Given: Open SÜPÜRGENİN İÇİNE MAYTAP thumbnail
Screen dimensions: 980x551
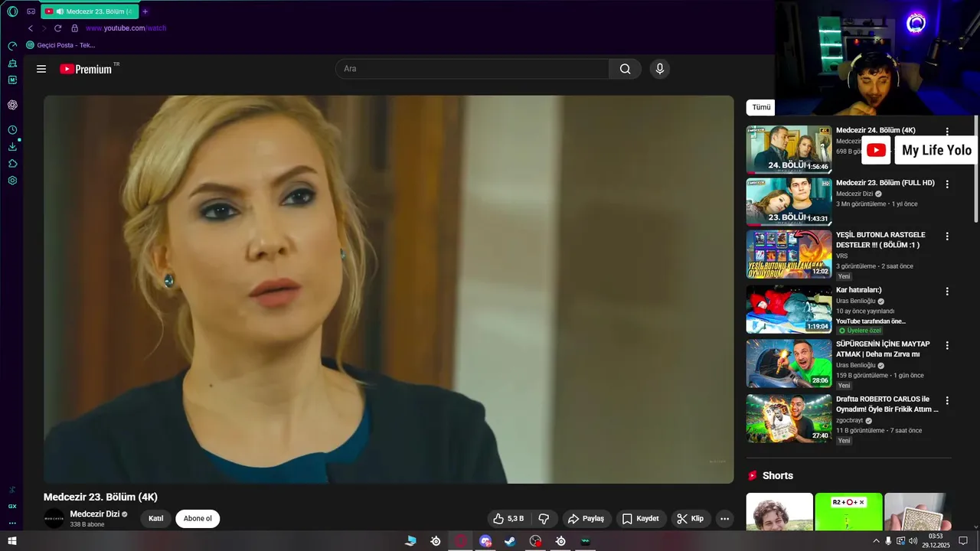Looking at the screenshot, I should [x=789, y=364].
